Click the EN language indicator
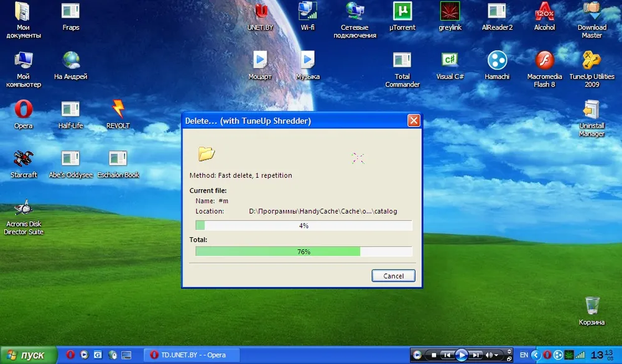 tap(524, 355)
